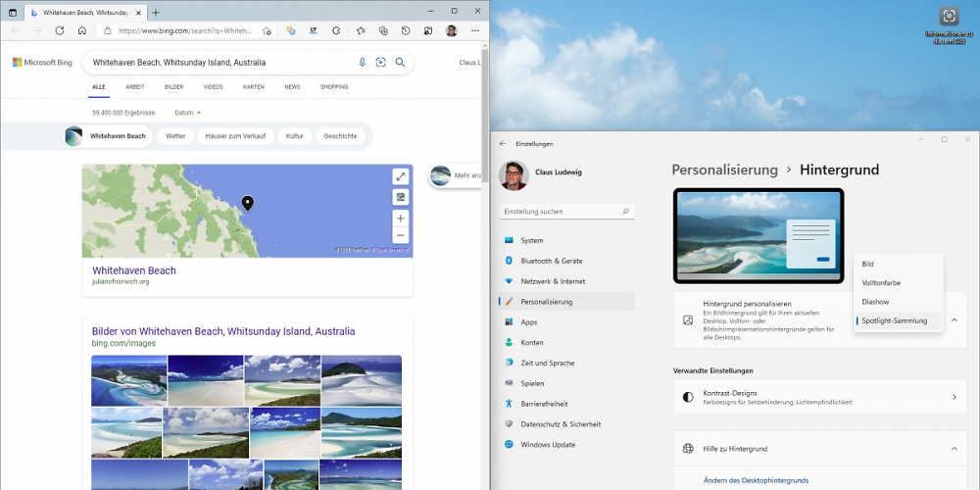Click the Settings back arrow

pyautogui.click(x=503, y=144)
